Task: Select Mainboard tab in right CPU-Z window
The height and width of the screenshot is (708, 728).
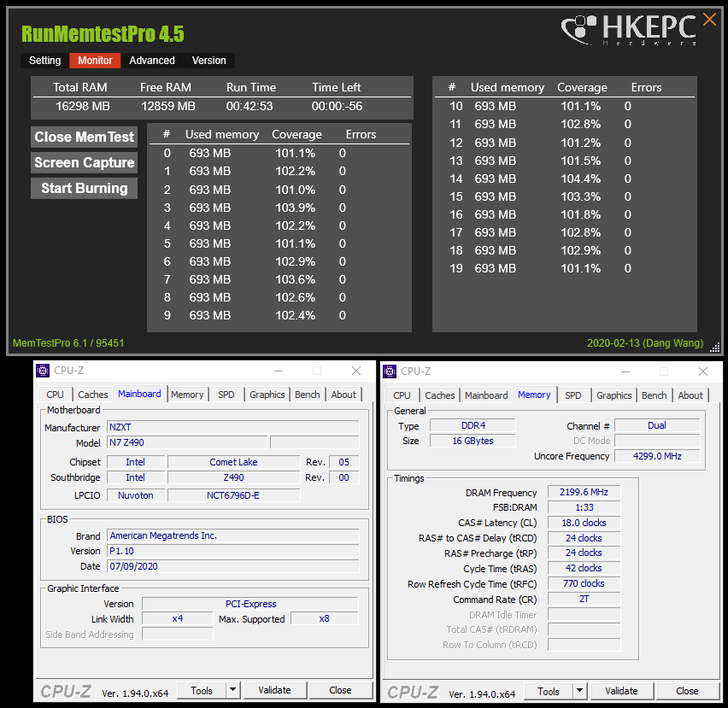Action: click(x=486, y=395)
